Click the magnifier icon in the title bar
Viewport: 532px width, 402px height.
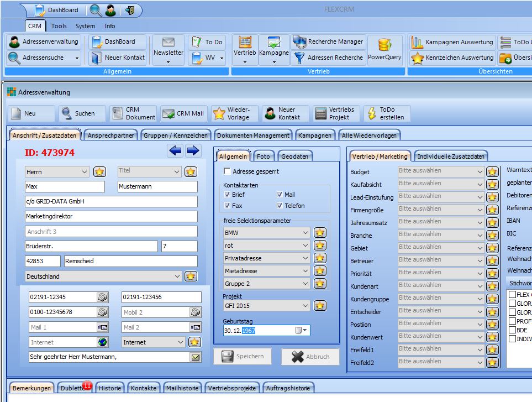coord(96,10)
